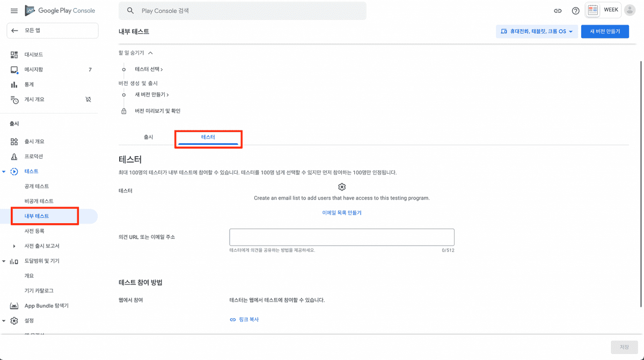The width and height of the screenshot is (644, 360).
Task: Click the link icon in top bar
Action: [x=558, y=11]
